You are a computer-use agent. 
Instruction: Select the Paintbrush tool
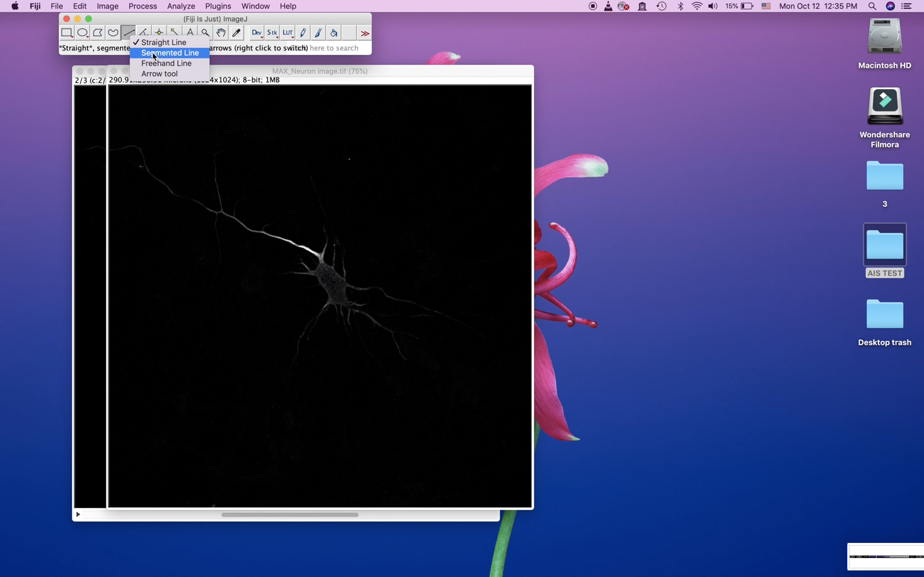(318, 33)
